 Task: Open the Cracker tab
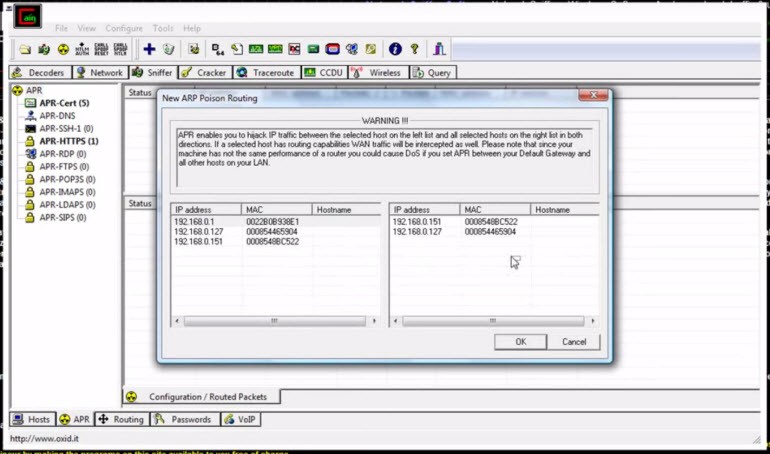click(x=204, y=73)
